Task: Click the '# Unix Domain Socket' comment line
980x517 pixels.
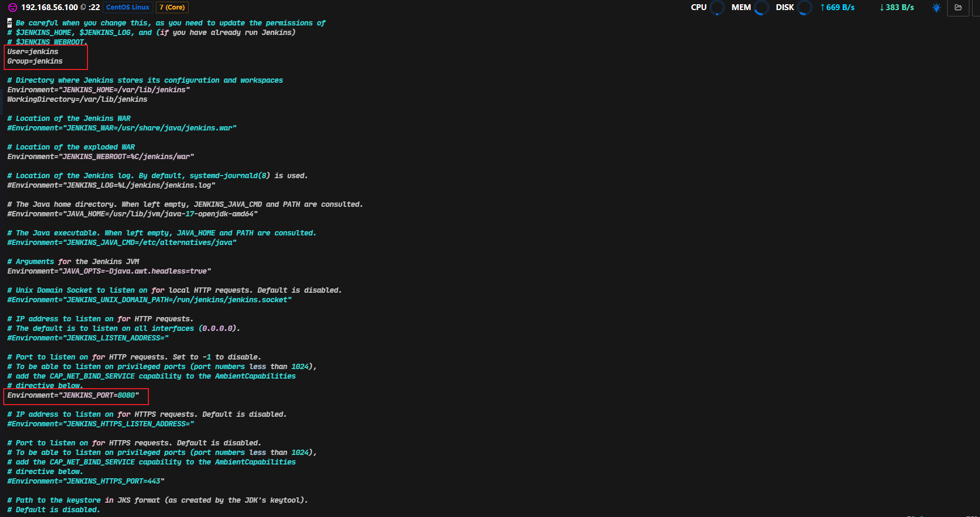Action: point(174,290)
